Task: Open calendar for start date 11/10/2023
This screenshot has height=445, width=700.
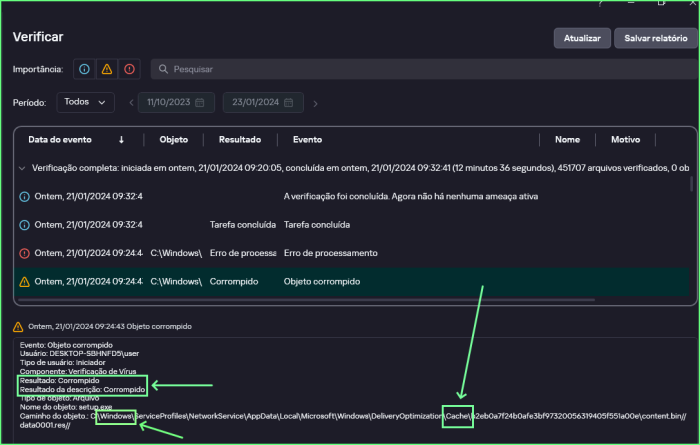Action: coord(200,103)
